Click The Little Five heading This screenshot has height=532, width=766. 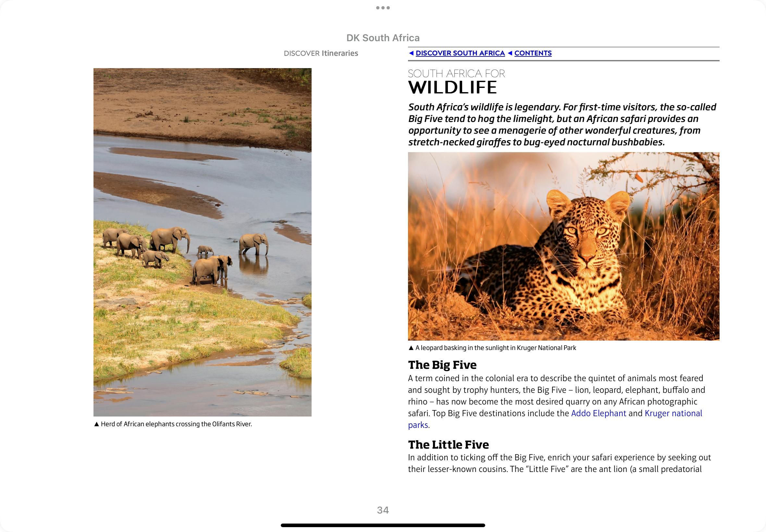448,444
